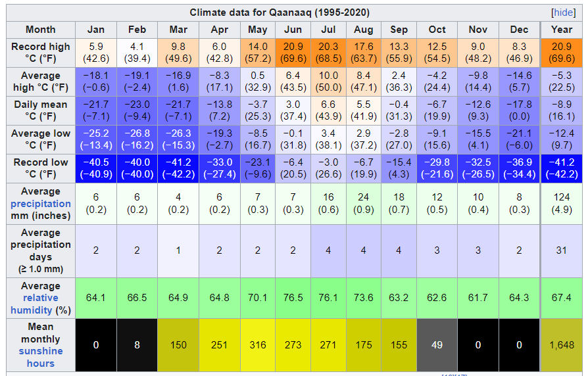This screenshot has height=376, width=588.
Task: Click the hide link in the table header
Action: click(x=563, y=12)
